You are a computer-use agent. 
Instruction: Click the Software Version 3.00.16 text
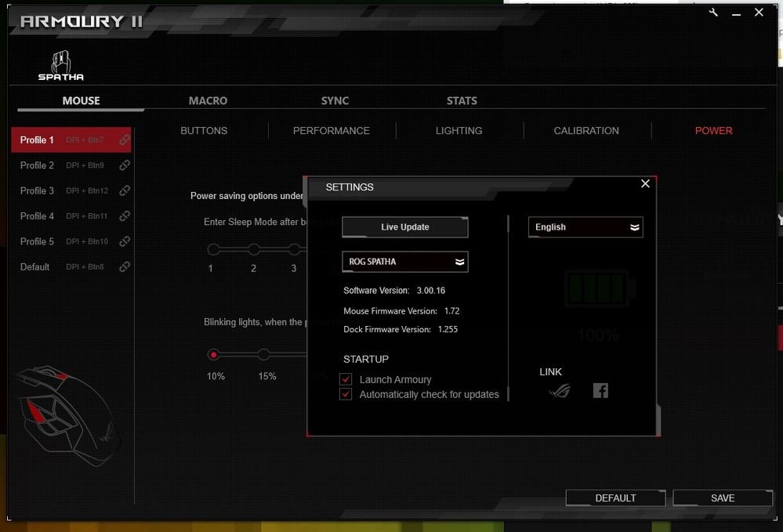tap(394, 291)
